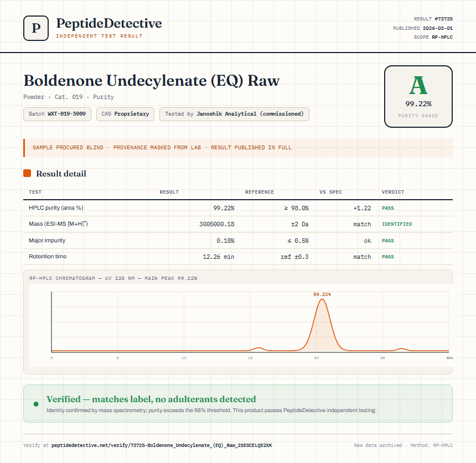Image resolution: width=476 pixels, height=463 pixels.
Task: Click the ≤ 0.5% reference cell
Action: 298,241
